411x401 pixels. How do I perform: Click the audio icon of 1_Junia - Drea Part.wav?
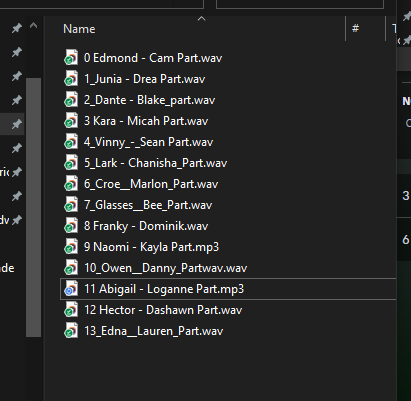(x=71, y=78)
